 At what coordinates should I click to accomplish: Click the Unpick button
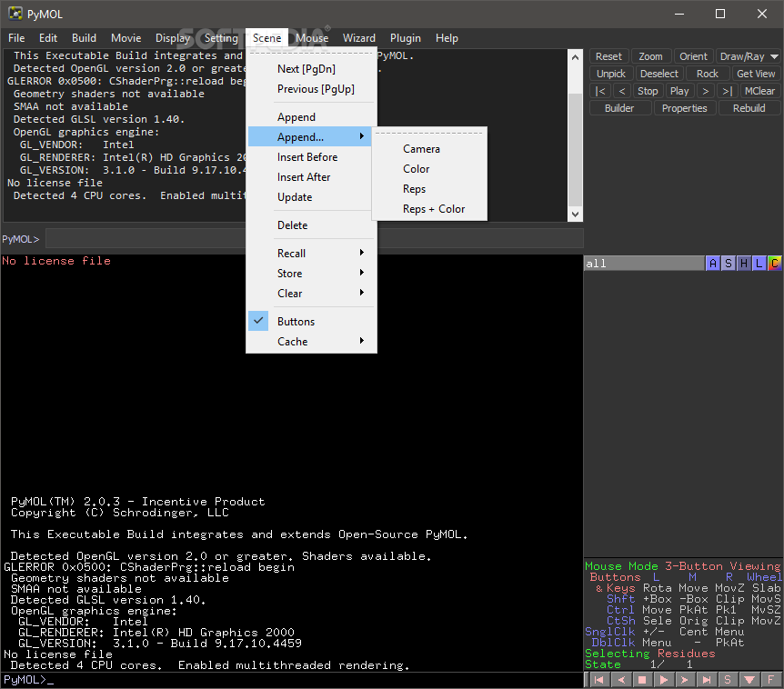pyautogui.click(x=611, y=74)
